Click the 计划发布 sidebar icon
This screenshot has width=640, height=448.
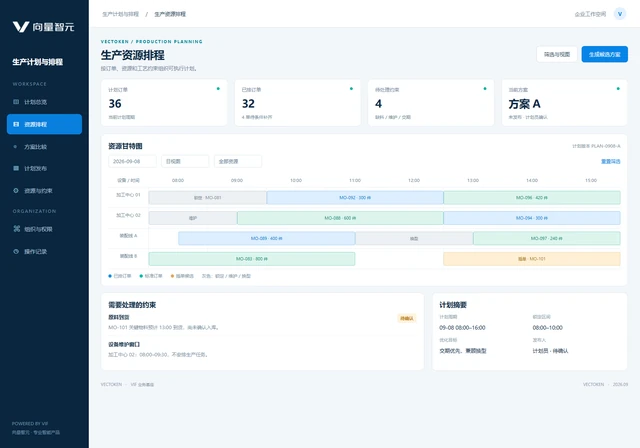(16, 168)
